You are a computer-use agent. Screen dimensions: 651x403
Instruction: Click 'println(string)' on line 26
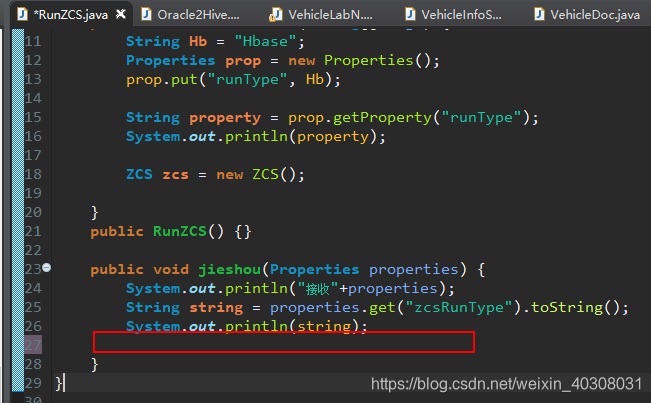tap(291, 326)
